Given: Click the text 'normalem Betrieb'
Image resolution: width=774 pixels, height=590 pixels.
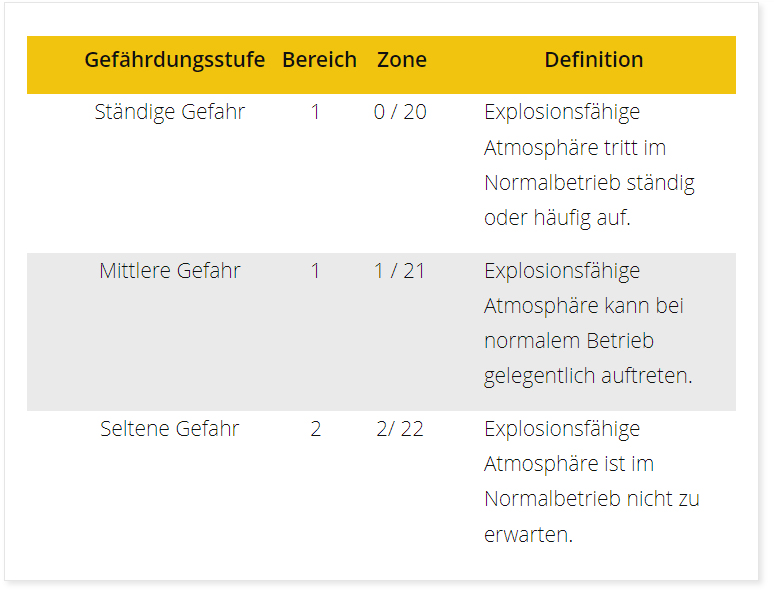Looking at the screenshot, I should pos(569,341).
